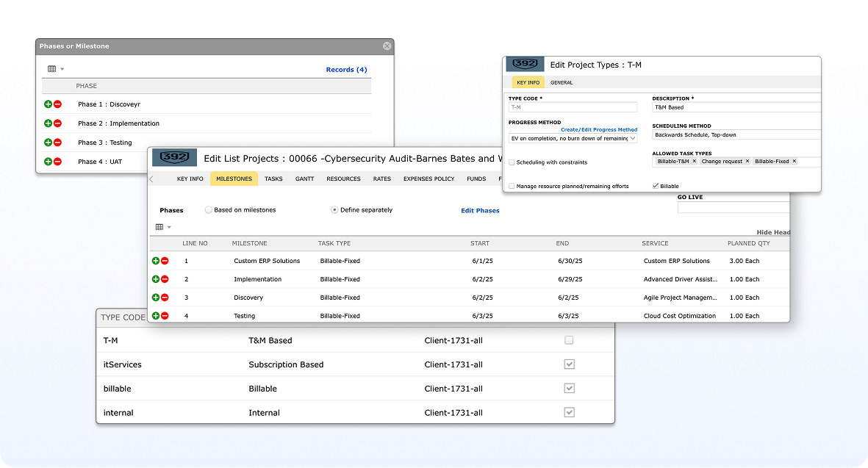
Task: Remove the Change request allowed task type
Action: [747, 162]
